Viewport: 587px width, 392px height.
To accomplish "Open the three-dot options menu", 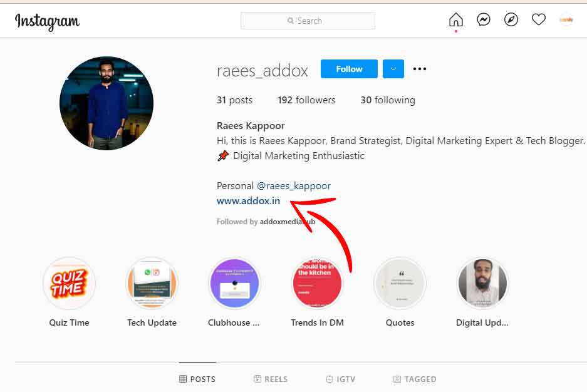I will 419,69.
